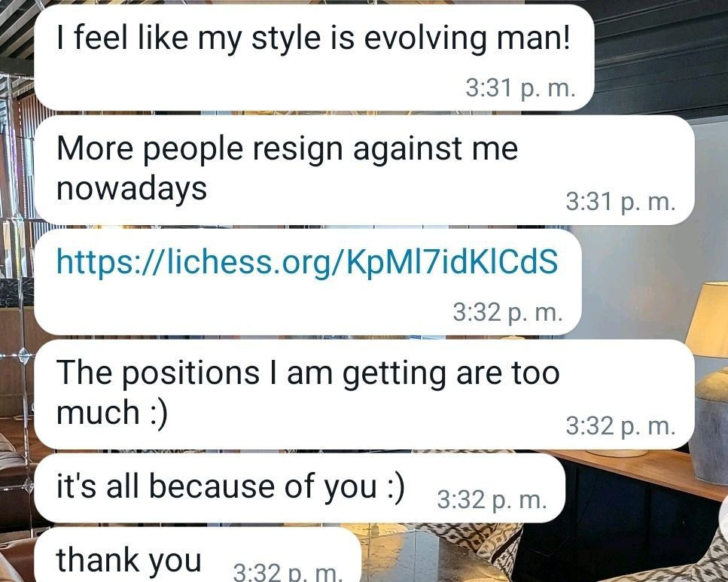Viewport: 728px width, 582px height.
Task: Tap partially visible scroll-to-bottom button at right edge
Action: coord(723,518)
